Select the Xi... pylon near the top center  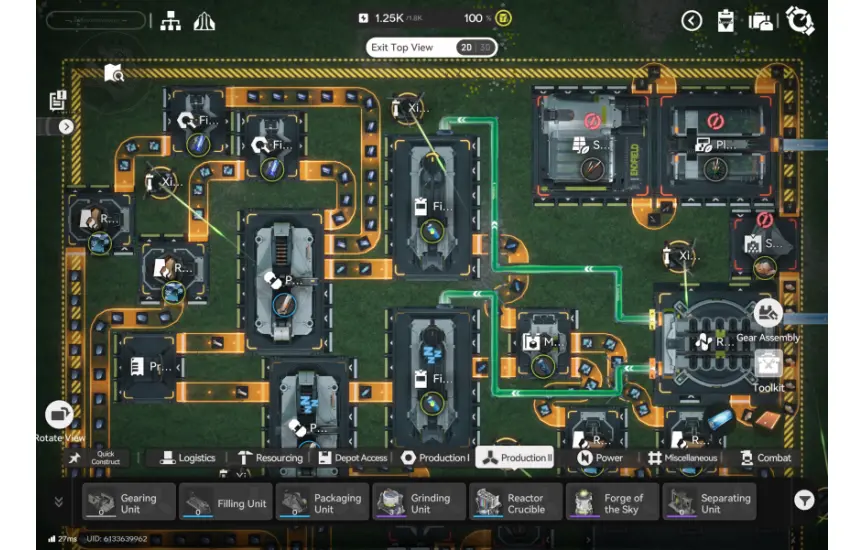click(409, 108)
